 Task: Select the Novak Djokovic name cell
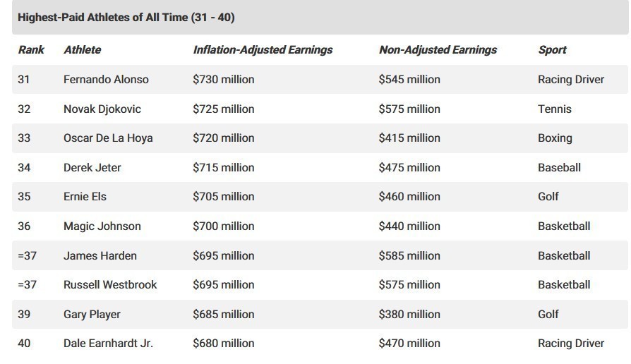102,109
